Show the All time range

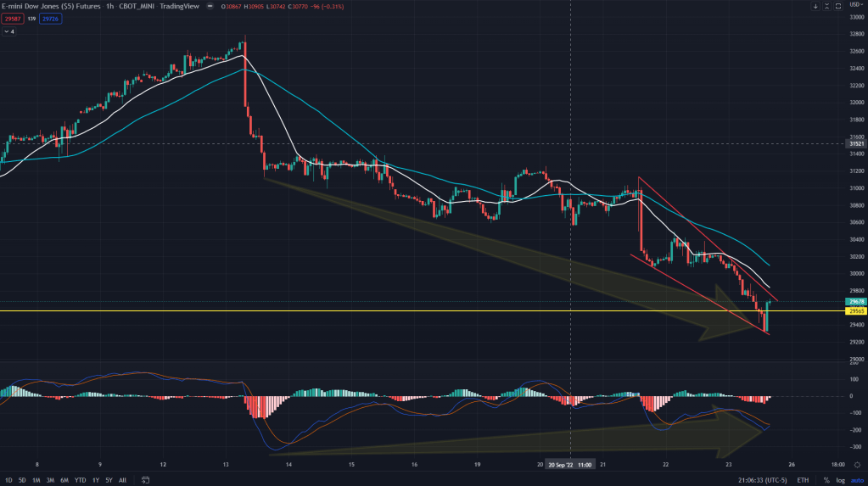123,479
